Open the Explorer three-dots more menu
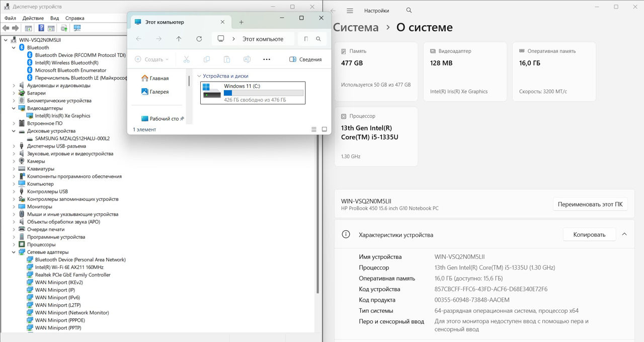Screen dimensions: 644x342 (x=267, y=59)
